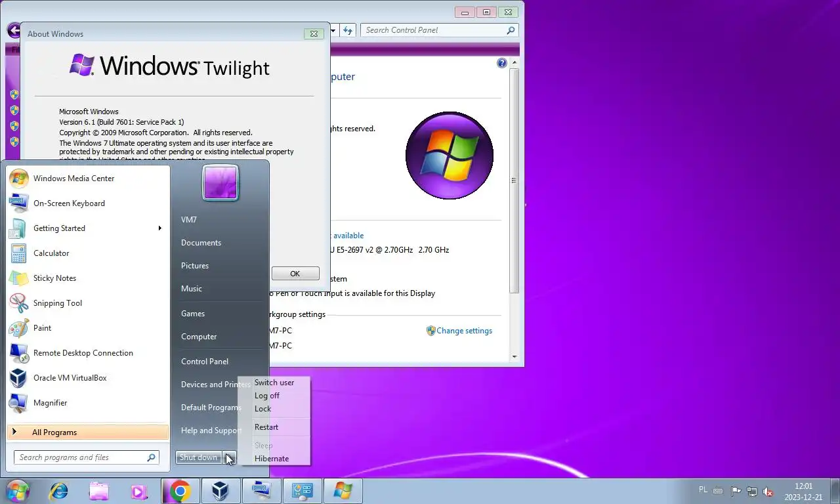Image resolution: width=840 pixels, height=504 pixels.
Task: Click search magnifier in Start menu search box
Action: 151,457
